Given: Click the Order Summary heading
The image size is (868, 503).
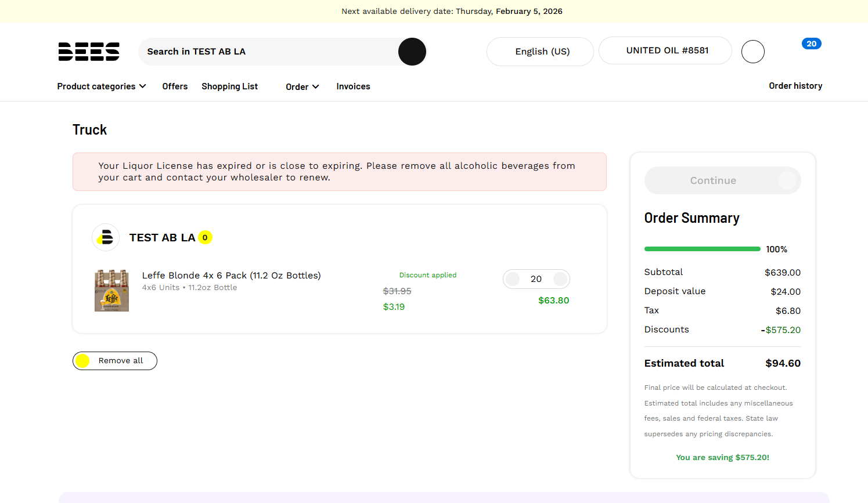Looking at the screenshot, I should click(x=692, y=218).
